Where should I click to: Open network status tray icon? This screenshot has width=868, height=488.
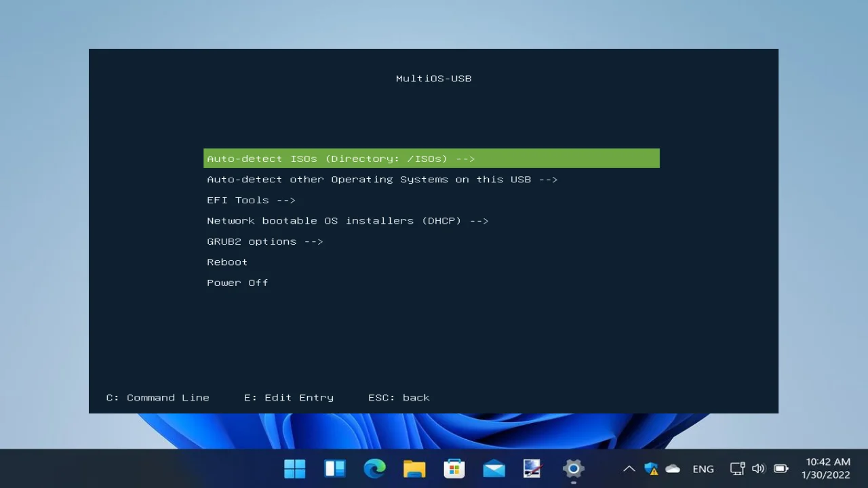tap(737, 468)
